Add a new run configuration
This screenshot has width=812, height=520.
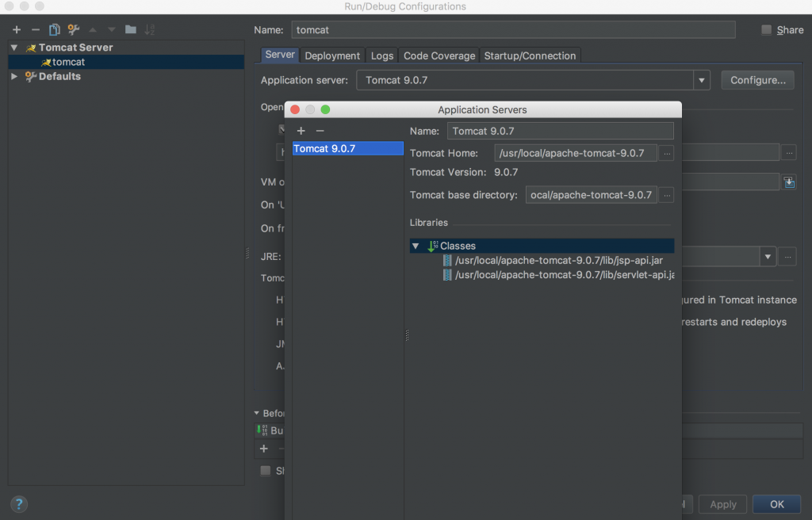coord(17,30)
